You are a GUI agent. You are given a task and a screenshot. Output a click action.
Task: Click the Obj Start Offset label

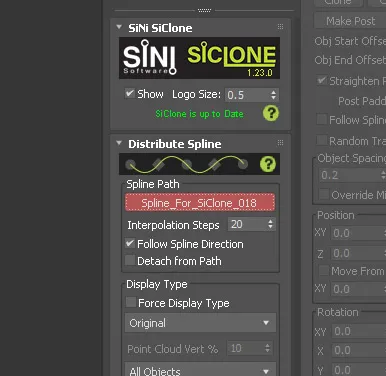(x=350, y=41)
